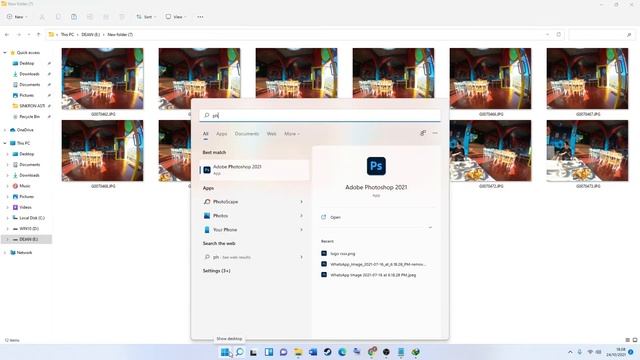Click the refresh icon beside address bar
The height and width of the screenshot is (360, 640).
[559, 35]
